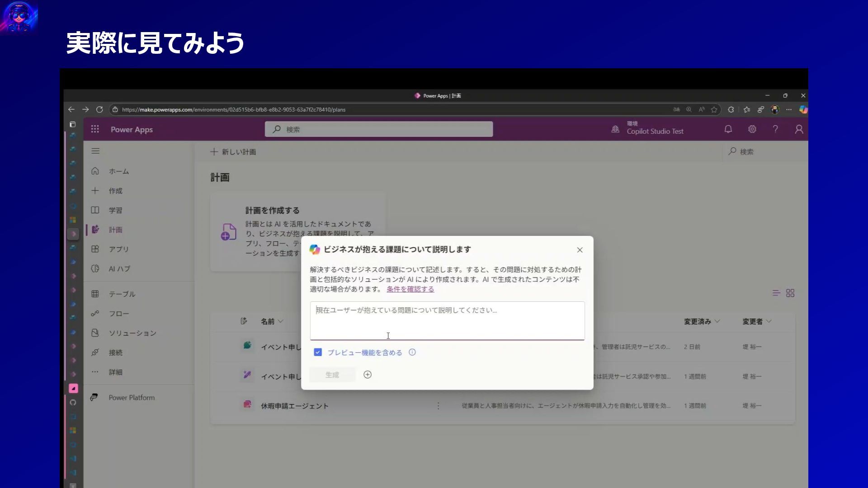Reload the page with refresh icon
Image resolution: width=868 pixels, height=488 pixels.
[99, 109]
